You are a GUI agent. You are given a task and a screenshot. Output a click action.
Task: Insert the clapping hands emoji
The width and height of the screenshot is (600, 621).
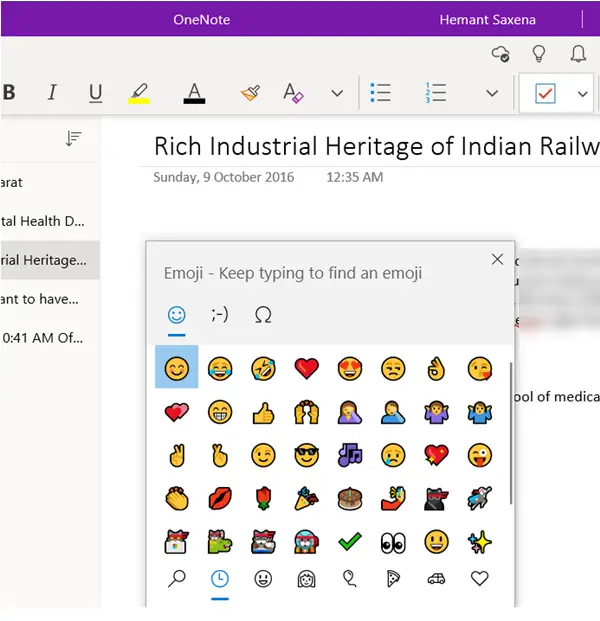coord(176,499)
